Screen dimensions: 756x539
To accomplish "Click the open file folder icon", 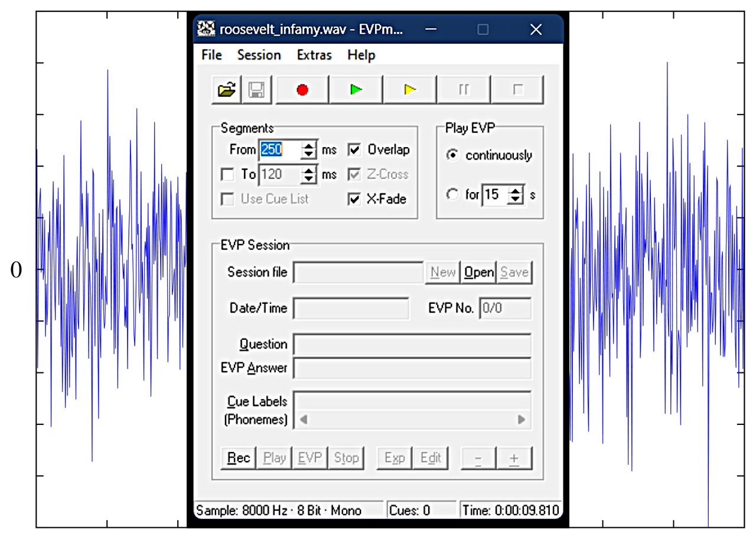I will 227,90.
